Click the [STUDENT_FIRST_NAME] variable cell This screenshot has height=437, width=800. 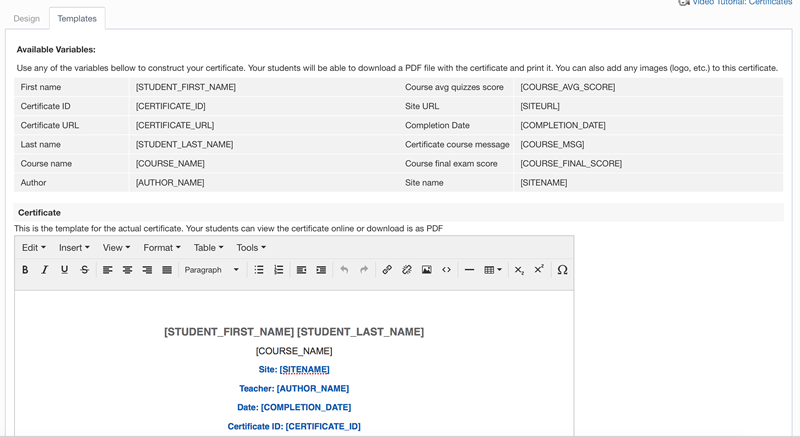pyautogui.click(x=186, y=87)
